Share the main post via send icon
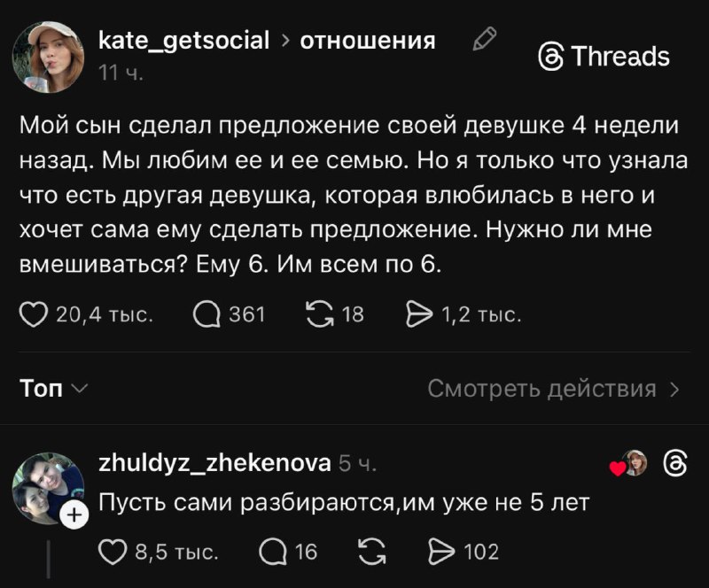Viewport: 709px width, 588px height. (416, 313)
